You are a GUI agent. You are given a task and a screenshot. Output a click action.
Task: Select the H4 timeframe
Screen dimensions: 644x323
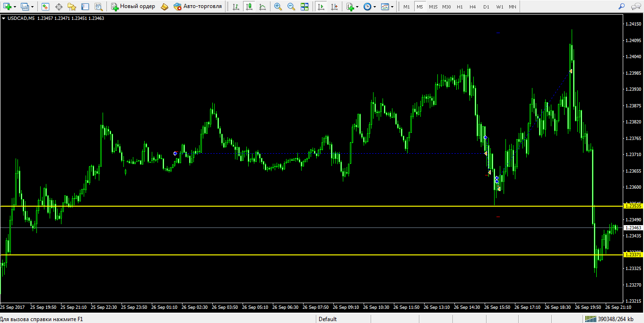coord(473,7)
